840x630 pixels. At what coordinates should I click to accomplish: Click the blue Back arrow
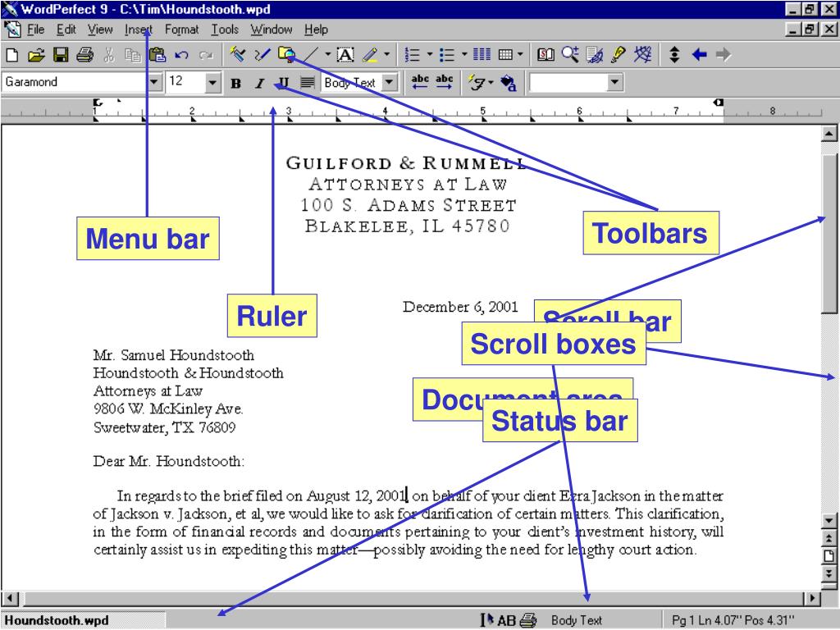click(x=699, y=55)
